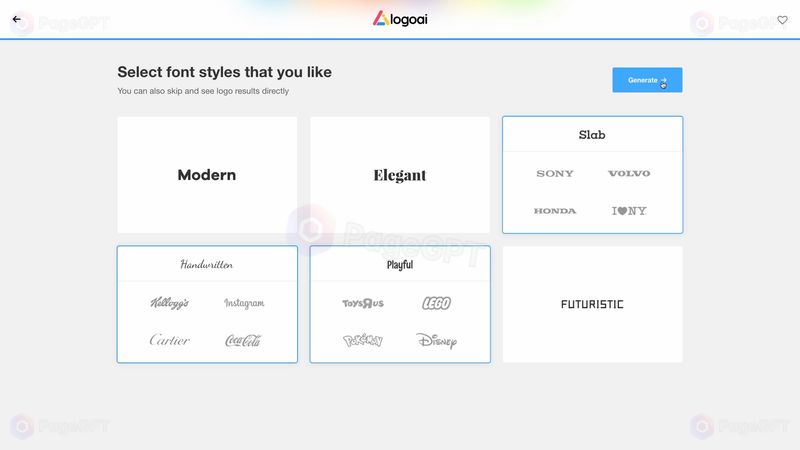Click the Instagram example logo

[x=244, y=303]
